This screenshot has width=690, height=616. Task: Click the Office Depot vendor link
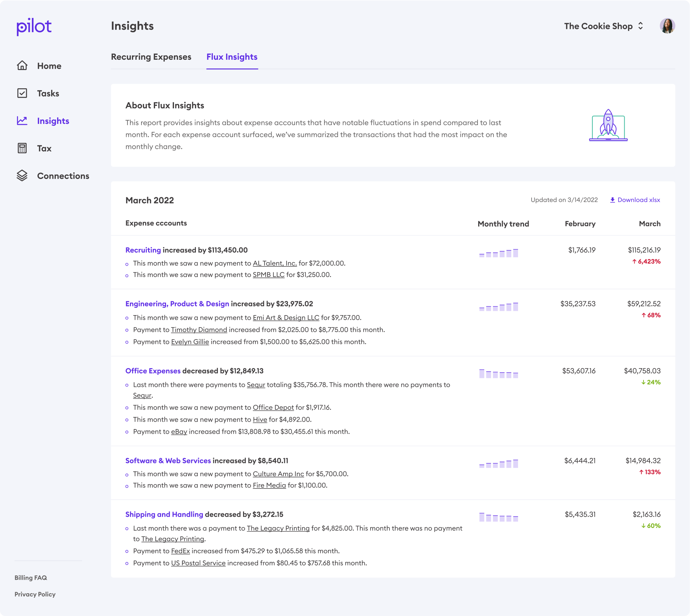pos(273,407)
